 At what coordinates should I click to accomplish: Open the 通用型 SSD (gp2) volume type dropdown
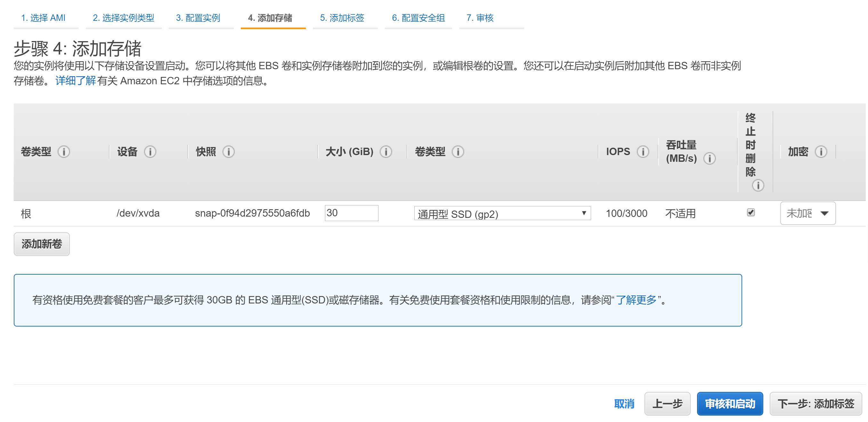(x=502, y=213)
